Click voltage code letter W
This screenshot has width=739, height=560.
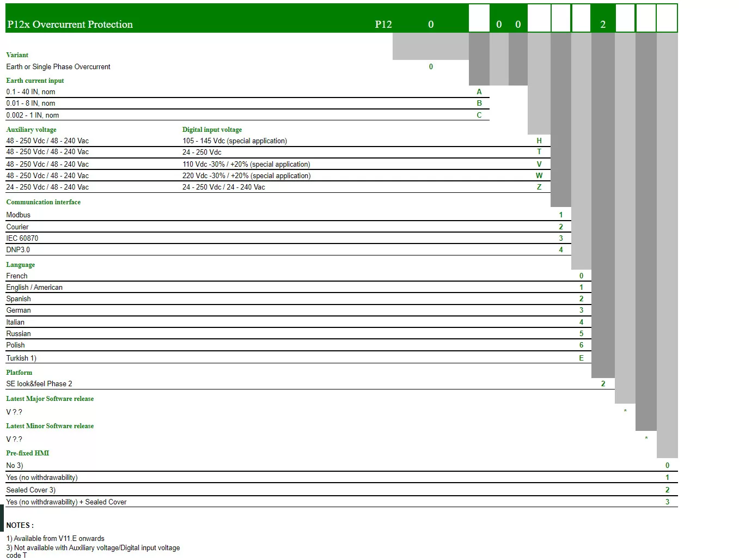point(539,175)
